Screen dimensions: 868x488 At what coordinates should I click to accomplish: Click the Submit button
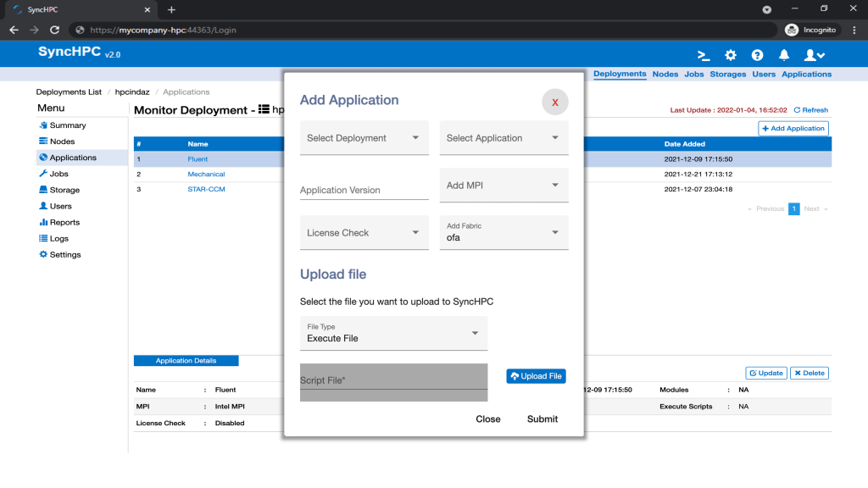tap(542, 419)
